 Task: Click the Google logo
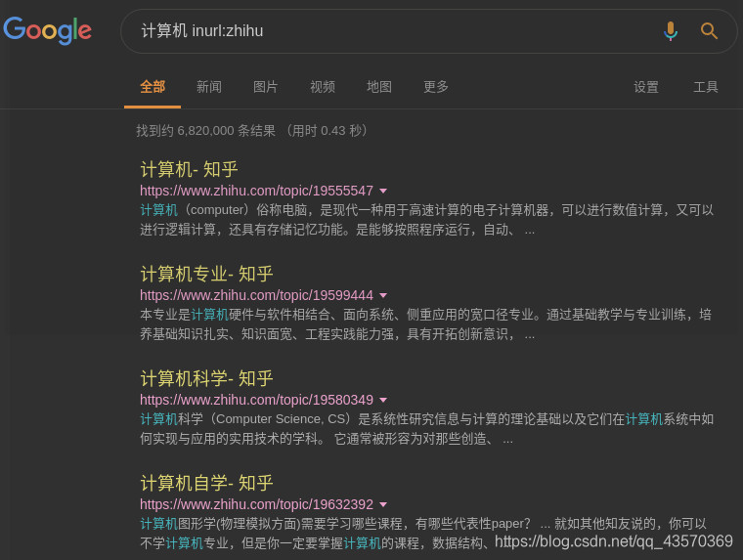click(x=47, y=30)
